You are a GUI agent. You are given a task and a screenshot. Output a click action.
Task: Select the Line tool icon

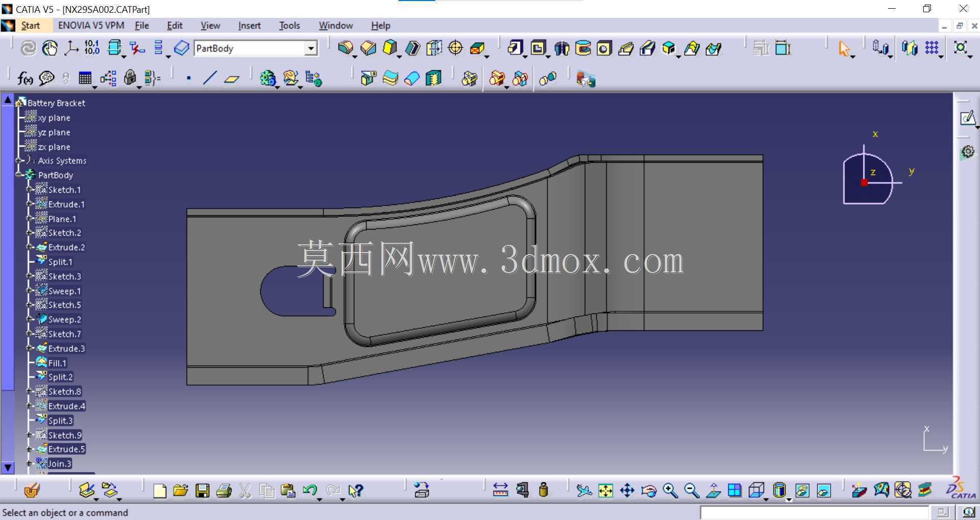tap(210, 78)
